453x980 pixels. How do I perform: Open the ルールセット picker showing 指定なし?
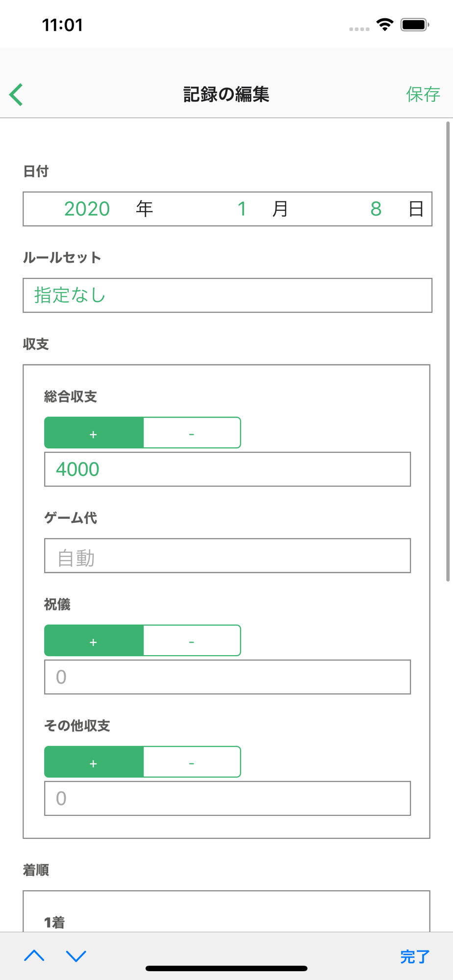tap(227, 295)
